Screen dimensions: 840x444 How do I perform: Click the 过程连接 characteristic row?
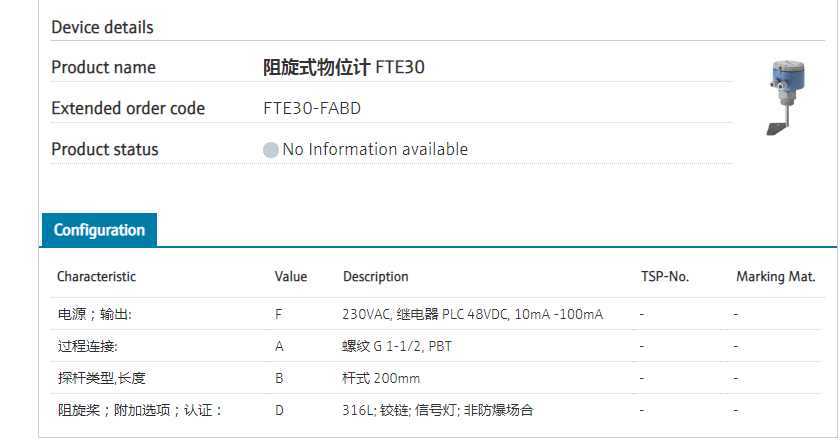[x=87, y=346]
